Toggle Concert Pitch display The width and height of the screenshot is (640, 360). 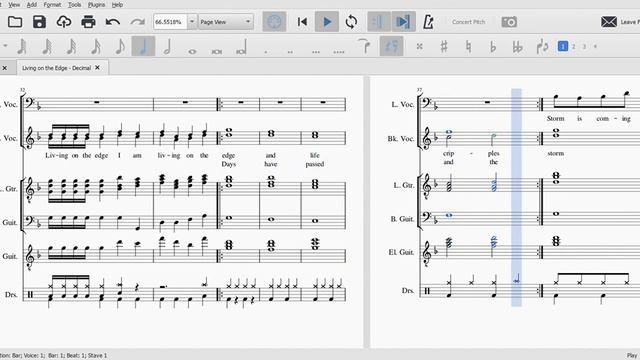pos(469,22)
